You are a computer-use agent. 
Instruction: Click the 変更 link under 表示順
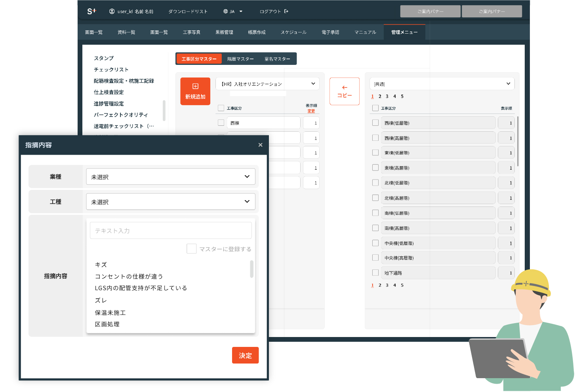(311, 111)
